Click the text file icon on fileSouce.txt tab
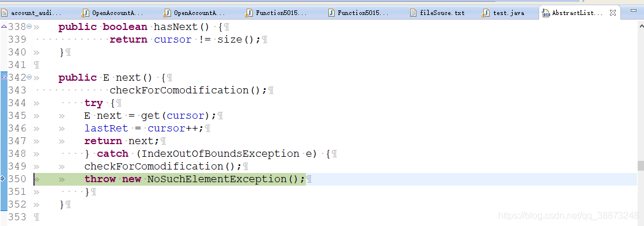The height and width of the screenshot is (226, 644). (414, 13)
